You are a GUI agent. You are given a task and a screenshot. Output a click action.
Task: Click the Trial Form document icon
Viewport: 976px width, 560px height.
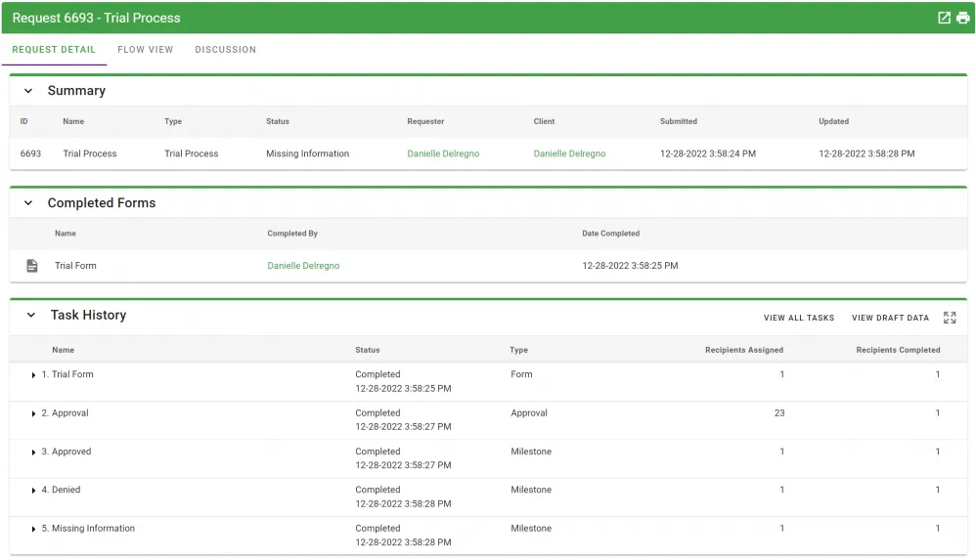[x=32, y=266]
